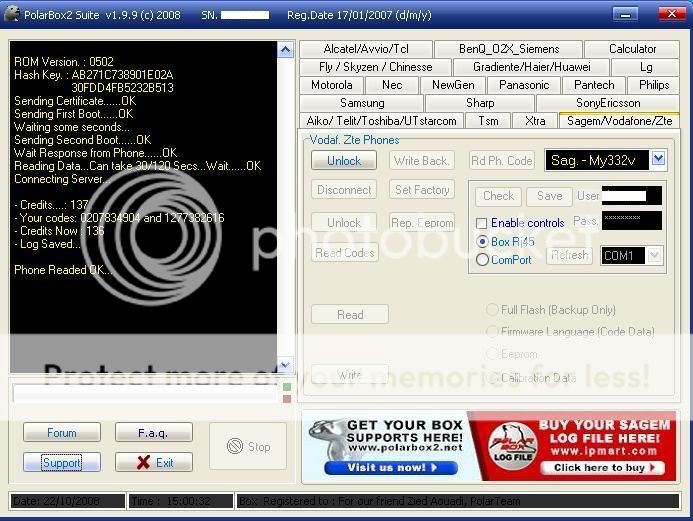
Task: Minimize the PolarBox2 Suite window
Action: [625, 14]
